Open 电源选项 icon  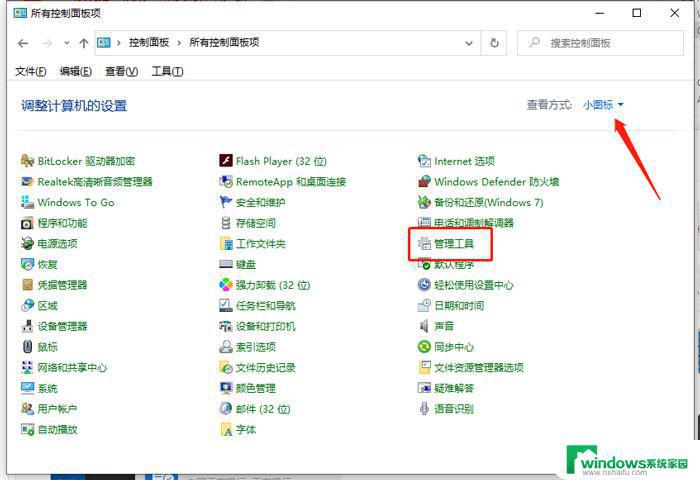(x=27, y=243)
